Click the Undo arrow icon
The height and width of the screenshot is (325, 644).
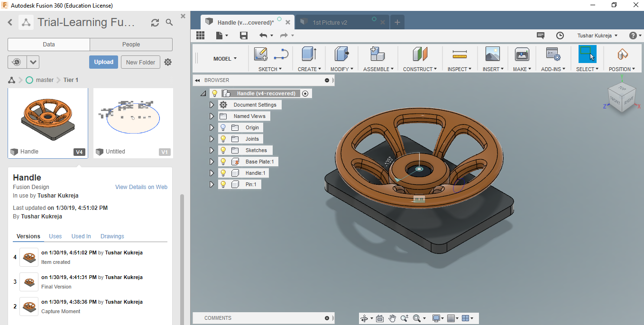(x=263, y=36)
